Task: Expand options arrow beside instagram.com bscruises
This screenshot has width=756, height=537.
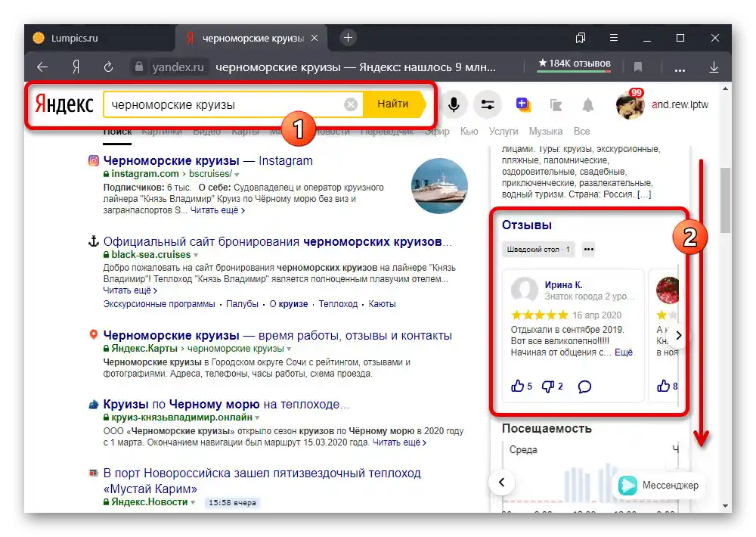Action: 237,174
